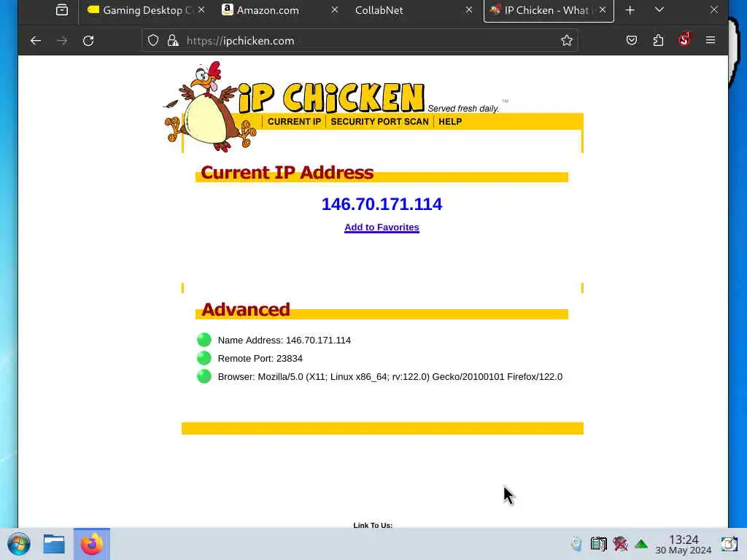Click the Browser user agent text line
The width and height of the screenshot is (747, 560).
click(x=390, y=377)
